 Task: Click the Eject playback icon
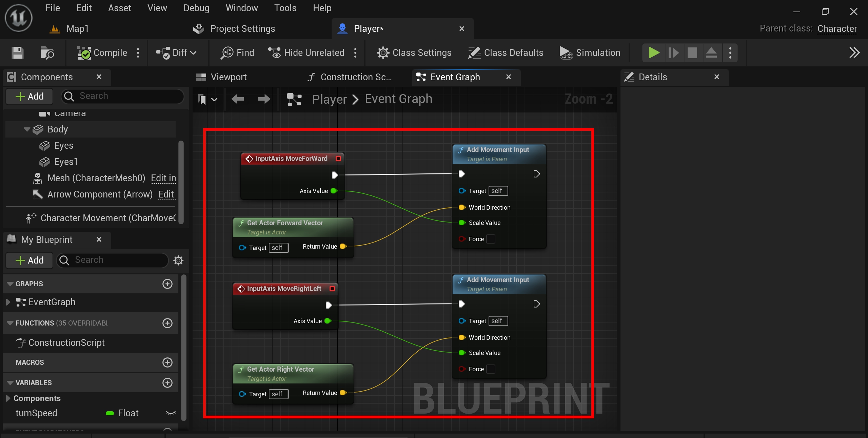point(711,53)
